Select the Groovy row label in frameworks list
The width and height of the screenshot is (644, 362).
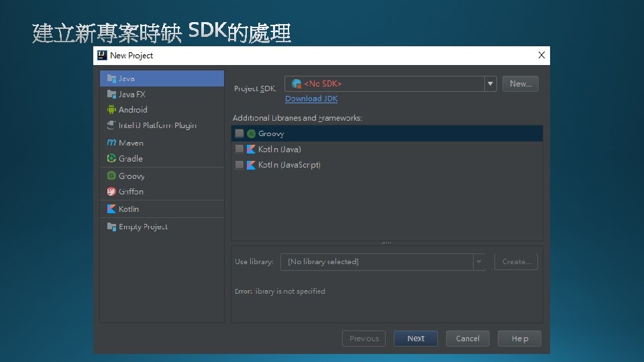click(x=271, y=133)
